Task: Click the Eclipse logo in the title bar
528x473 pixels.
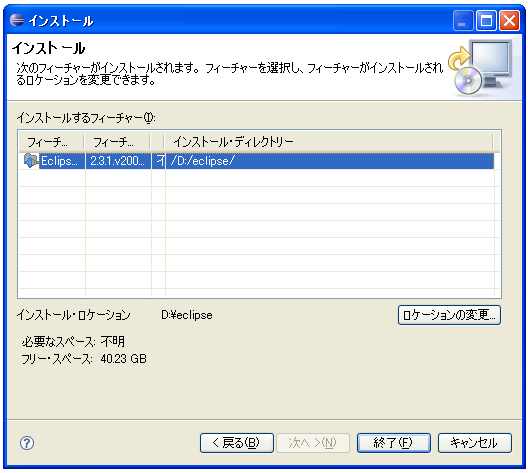Action: [17, 20]
